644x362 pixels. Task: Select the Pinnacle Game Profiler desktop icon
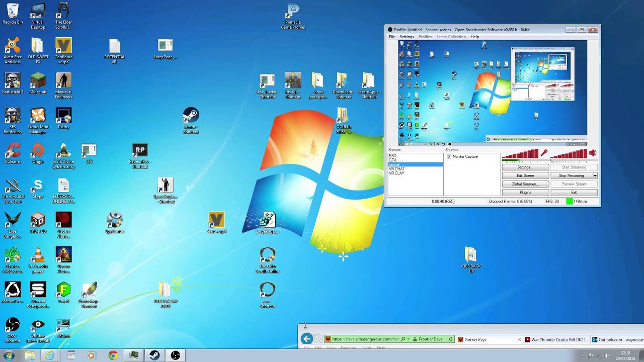[293, 17]
